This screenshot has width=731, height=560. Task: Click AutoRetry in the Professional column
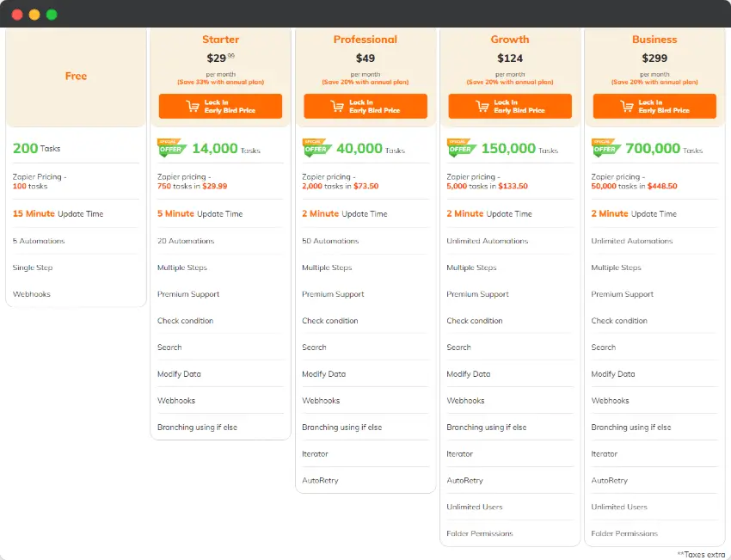point(320,480)
